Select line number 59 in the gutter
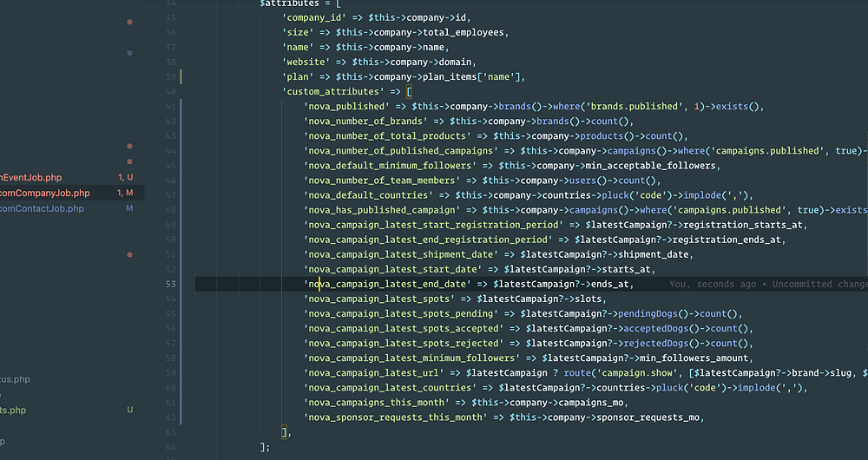The image size is (868, 460). [170, 373]
